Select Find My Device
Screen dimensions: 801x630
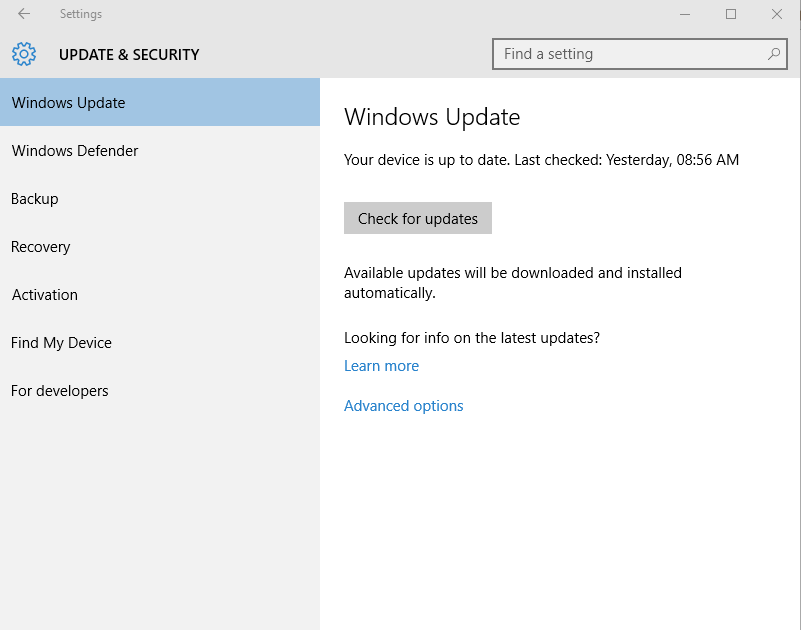[x=160, y=343]
